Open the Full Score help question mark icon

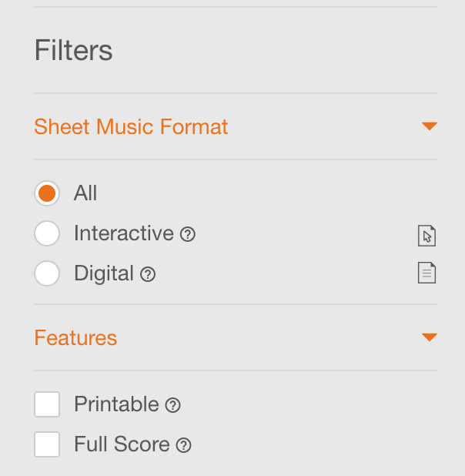click(184, 445)
